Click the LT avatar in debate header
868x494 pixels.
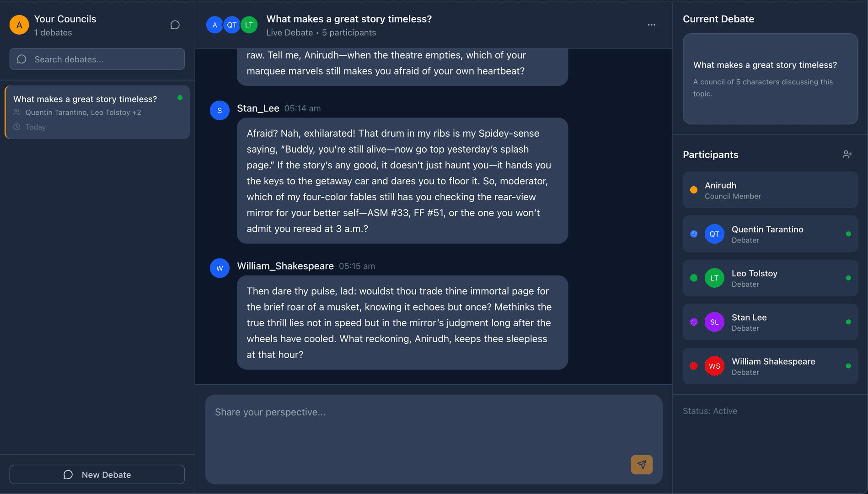click(249, 25)
